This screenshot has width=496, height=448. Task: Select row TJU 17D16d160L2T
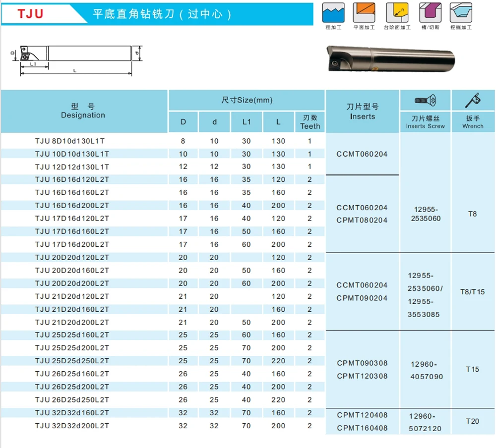click(x=163, y=231)
